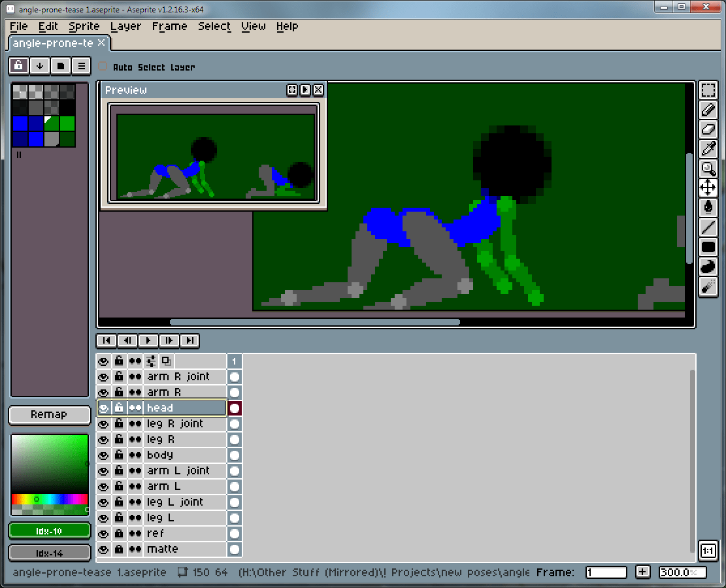Select the Move tool
Image resolution: width=726 pixels, height=588 pixels.
[708, 188]
